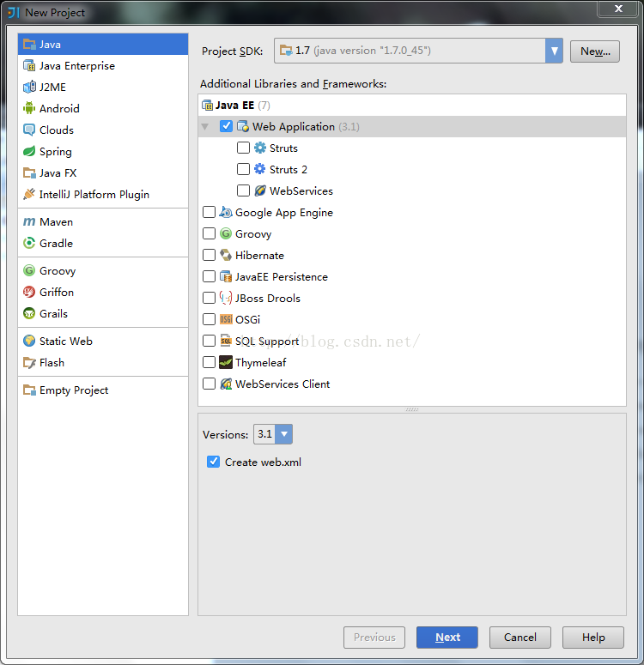Select the Java project type icon
Viewport: 644px width, 665px height.
(x=29, y=44)
